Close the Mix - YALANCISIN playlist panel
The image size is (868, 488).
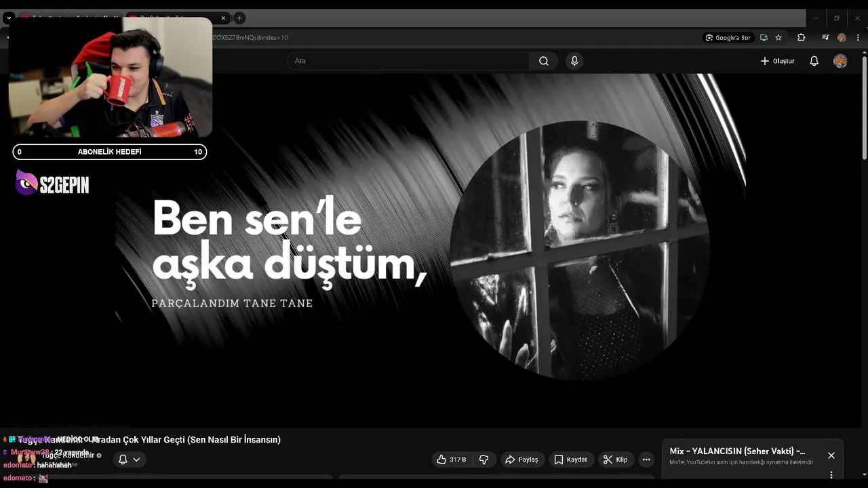pyautogui.click(x=831, y=455)
